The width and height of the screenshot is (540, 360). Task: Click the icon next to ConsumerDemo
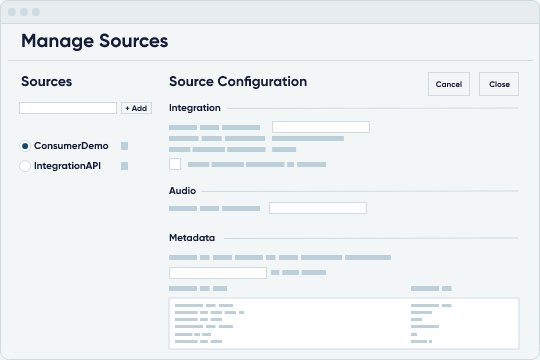pos(125,146)
